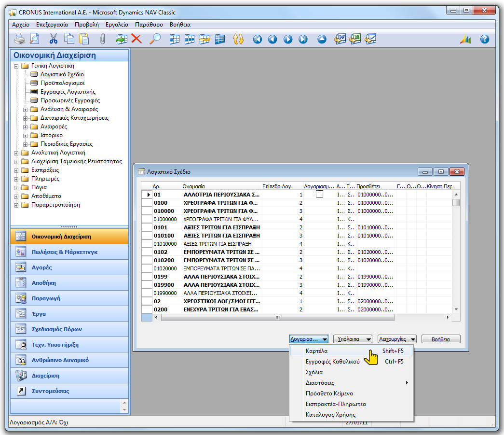Click the paperclip links icon
The width and height of the screenshot is (504, 435).
click(103, 39)
